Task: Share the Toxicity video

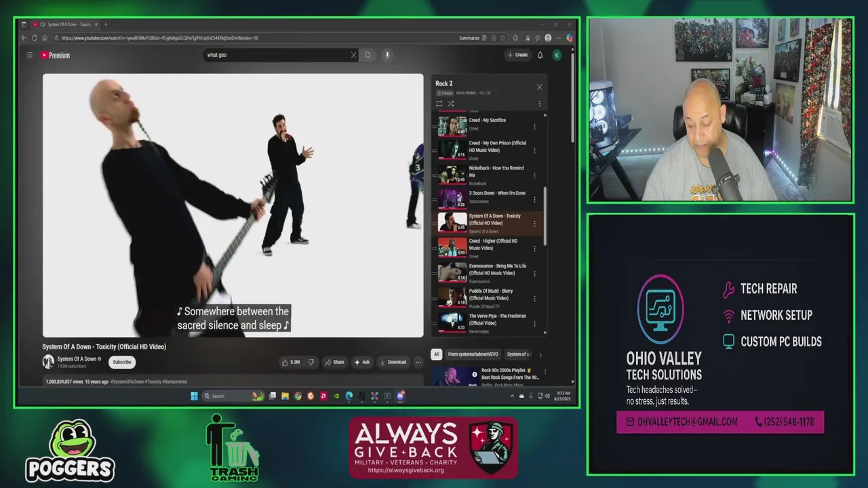Action: [334, 362]
